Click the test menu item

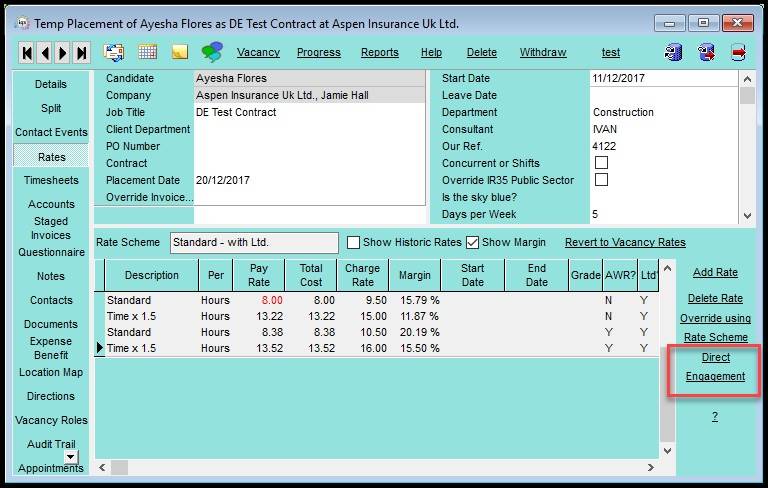click(611, 52)
